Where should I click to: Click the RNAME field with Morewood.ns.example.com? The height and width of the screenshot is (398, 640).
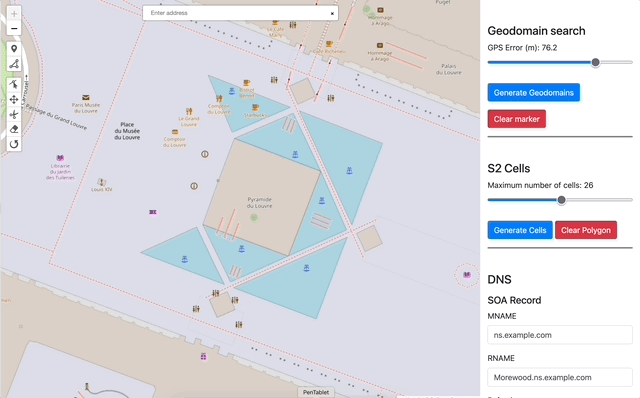(x=560, y=377)
